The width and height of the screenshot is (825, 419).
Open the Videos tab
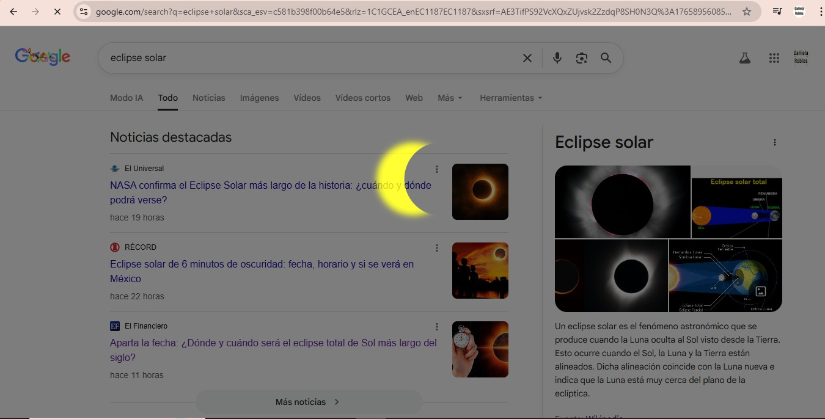[307, 98]
